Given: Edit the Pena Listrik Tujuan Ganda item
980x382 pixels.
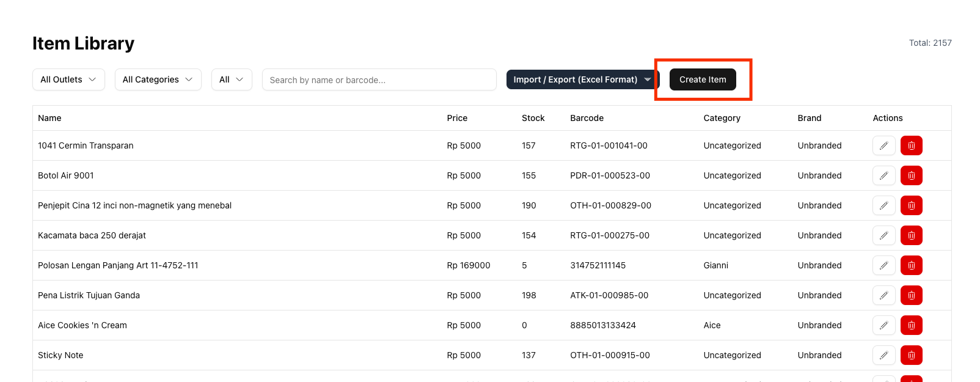Looking at the screenshot, I should click(883, 295).
